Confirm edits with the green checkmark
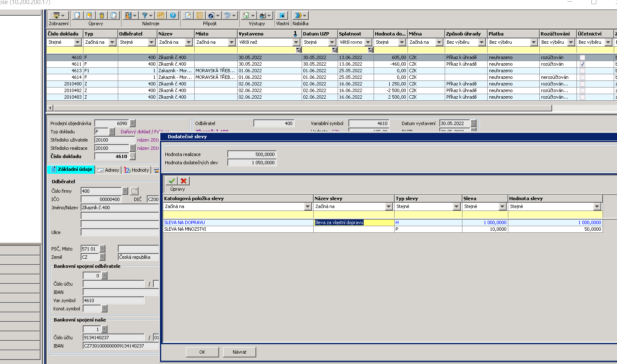 click(x=172, y=181)
